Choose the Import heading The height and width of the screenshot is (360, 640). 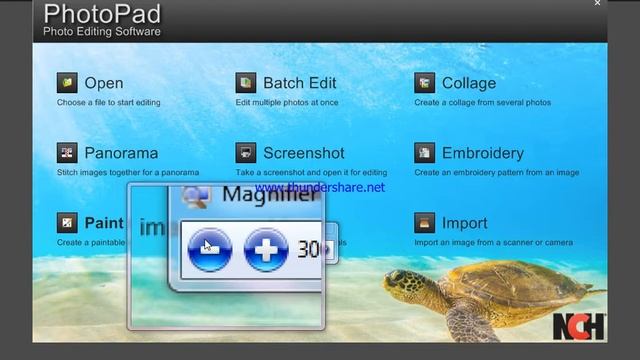point(464,223)
